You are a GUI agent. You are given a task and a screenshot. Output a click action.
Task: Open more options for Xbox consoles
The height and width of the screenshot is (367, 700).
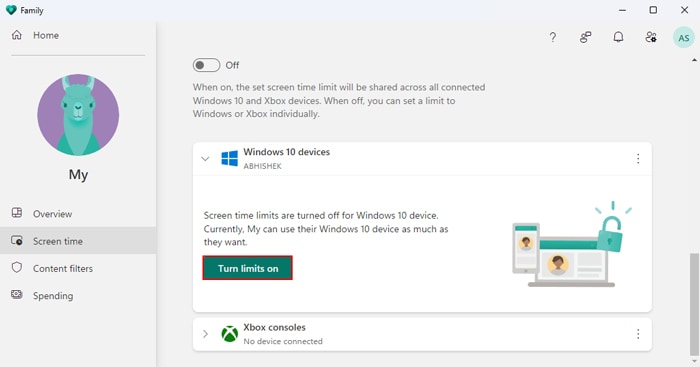point(638,334)
